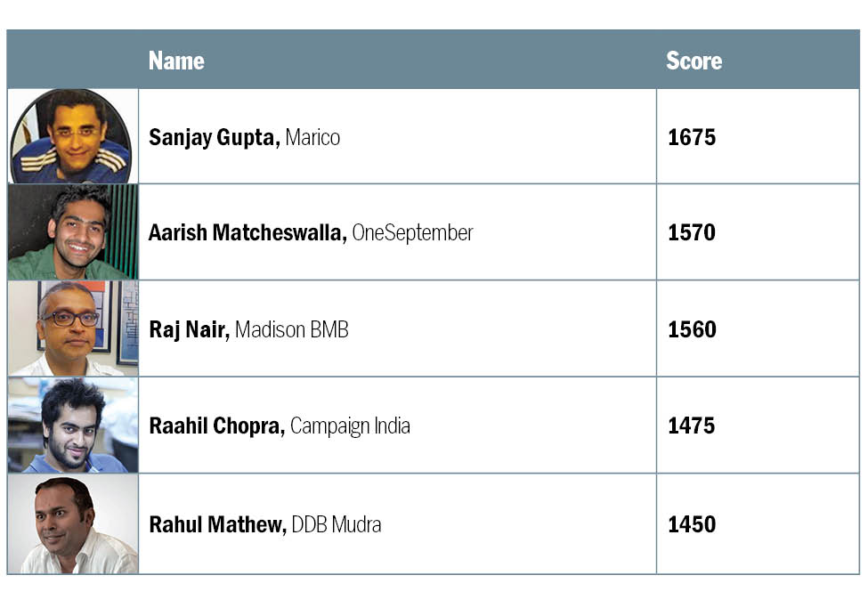Click the Name column header

pos(176,61)
